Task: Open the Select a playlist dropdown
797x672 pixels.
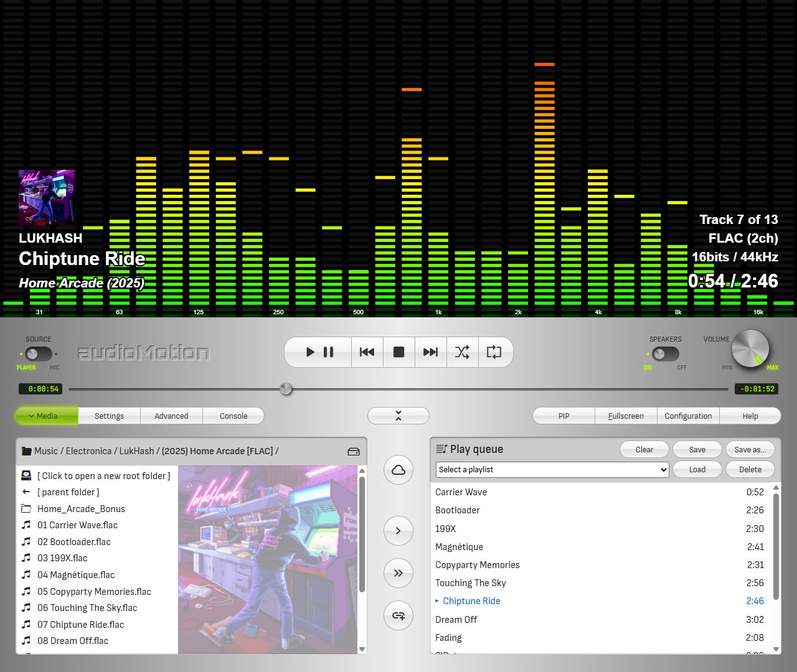Action: coord(551,469)
